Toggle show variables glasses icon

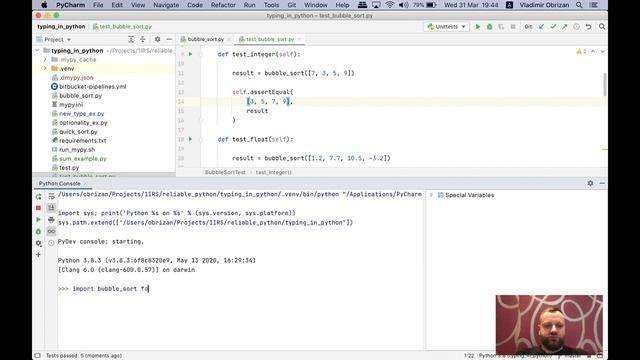(51, 231)
